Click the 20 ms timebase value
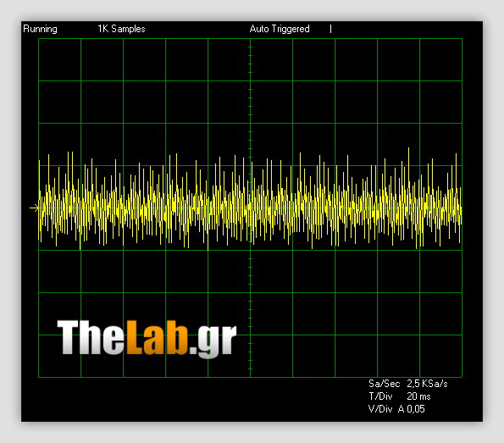The width and height of the screenshot is (504, 443). 418,396
